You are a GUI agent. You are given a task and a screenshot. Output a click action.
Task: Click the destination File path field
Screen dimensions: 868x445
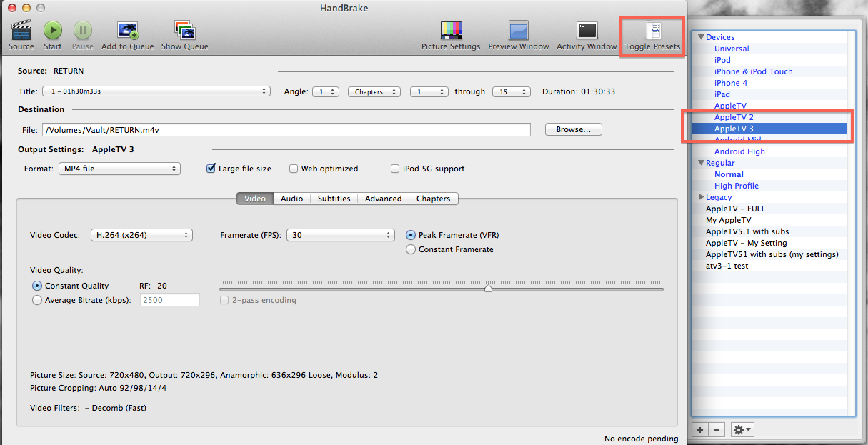[x=286, y=129]
